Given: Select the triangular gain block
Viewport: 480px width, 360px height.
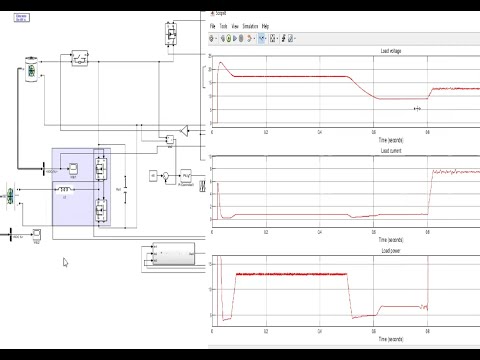Looking at the screenshot, I should tap(184, 131).
